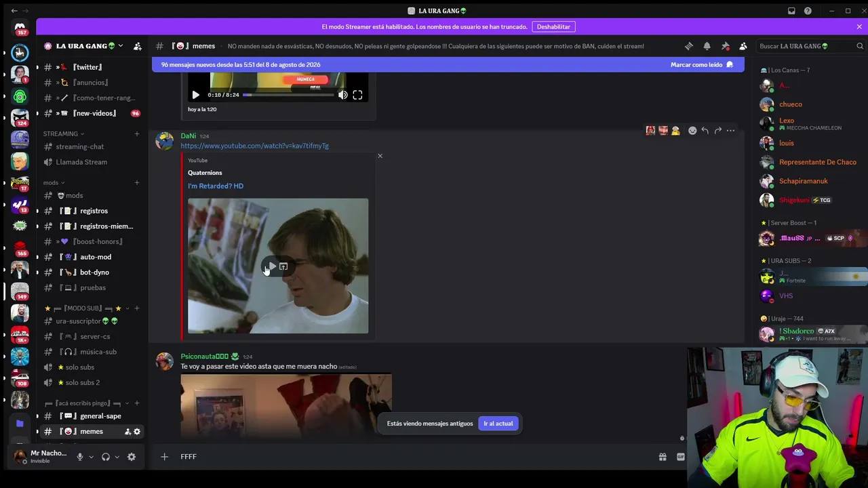The width and height of the screenshot is (868, 488).
Task: Edit memes channel settings gear
Action: (x=137, y=432)
